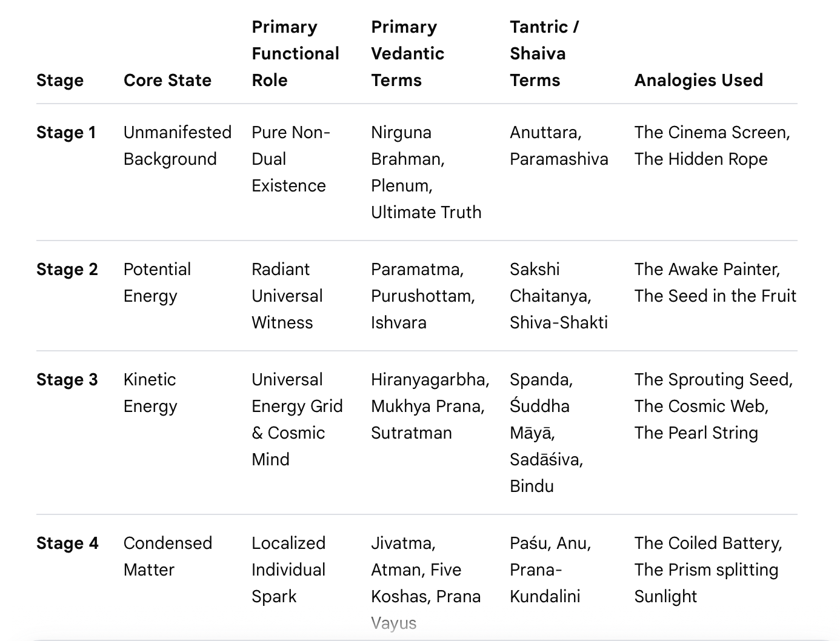Viewport: 840px width, 641px height.
Task: Select the Nirguna Brahman cell text
Action: (x=426, y=172)
